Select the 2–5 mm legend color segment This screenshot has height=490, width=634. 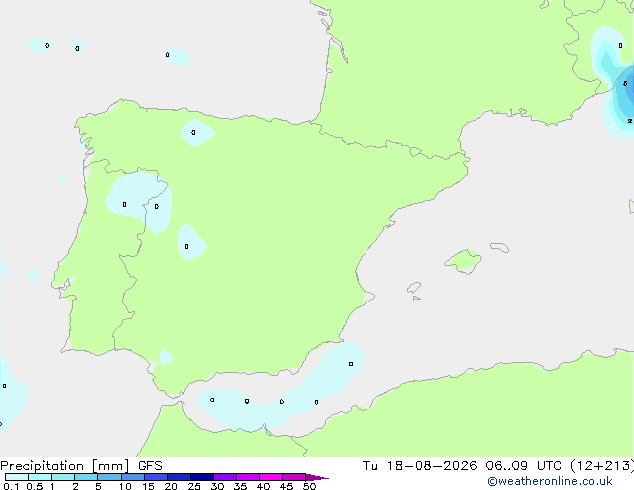coord(86,477)
